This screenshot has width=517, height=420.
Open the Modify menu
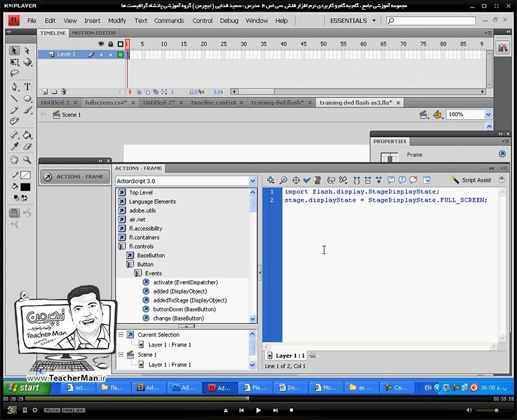point(117,21)
